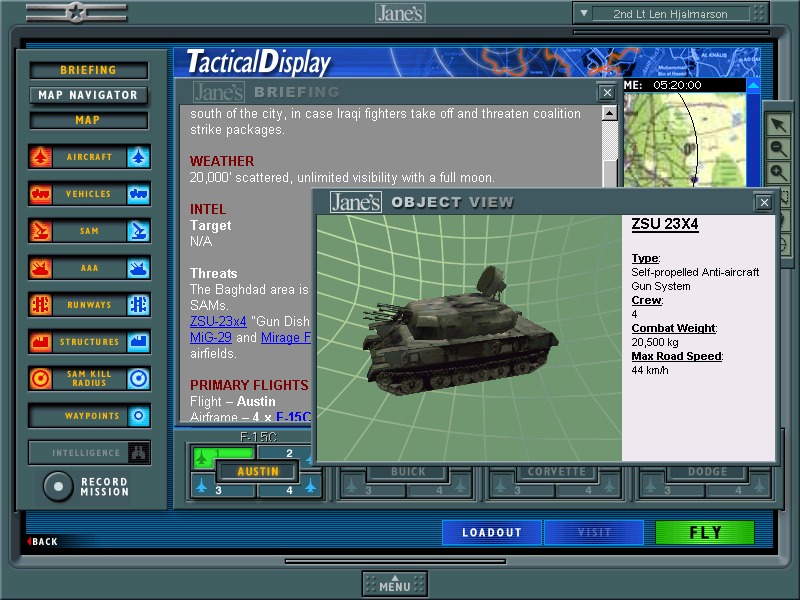Toggle the blue friendly Structures icon
800x600 pixels.
coord(138,342)
